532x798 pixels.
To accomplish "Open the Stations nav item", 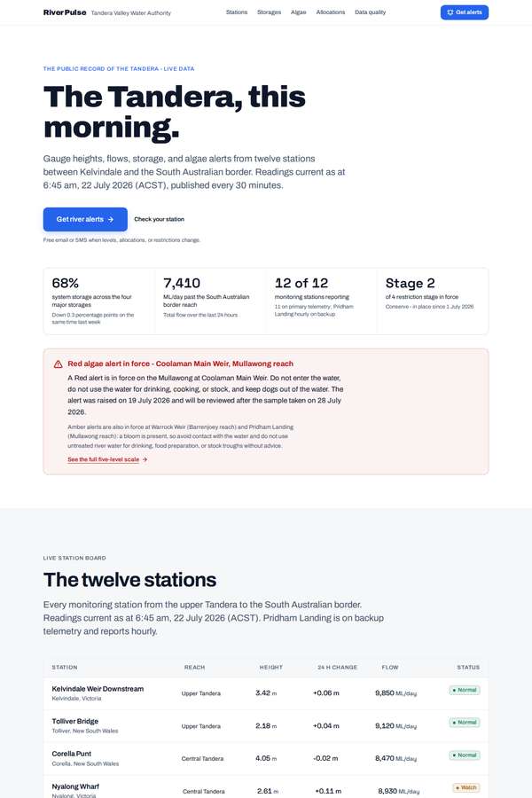I will (x=237, y=12).
